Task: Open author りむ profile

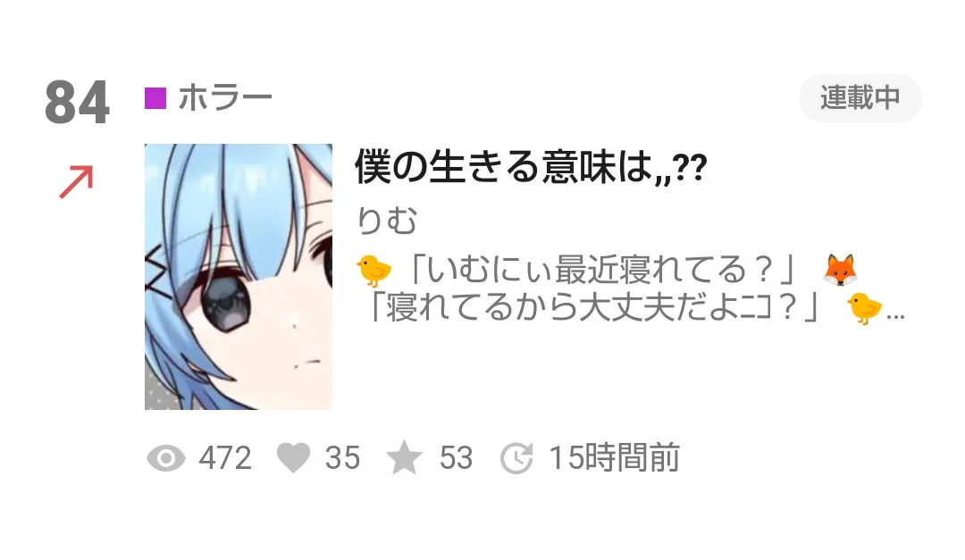Action: (387, 221)
